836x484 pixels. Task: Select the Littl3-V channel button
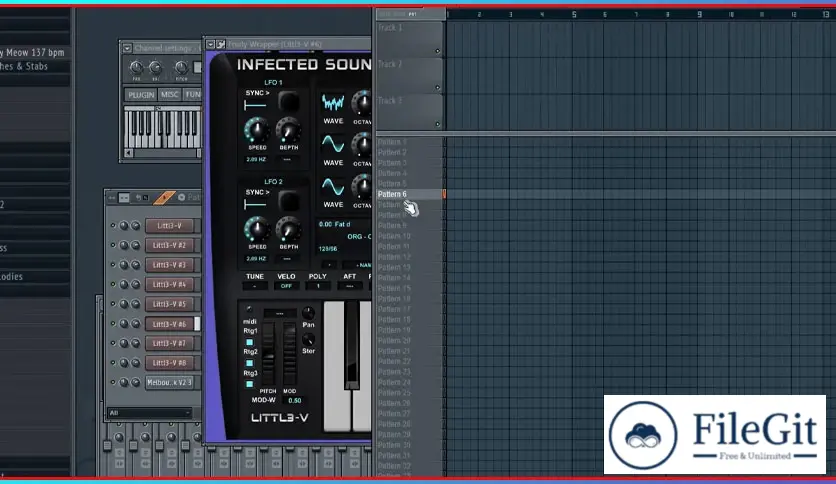click(x=169, y=226)
